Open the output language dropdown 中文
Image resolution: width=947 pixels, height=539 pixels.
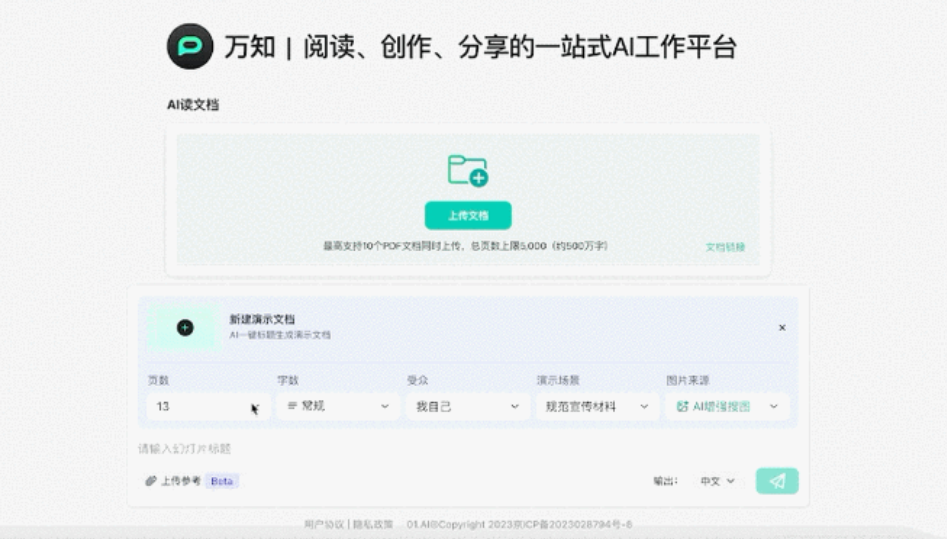(717, 481)
